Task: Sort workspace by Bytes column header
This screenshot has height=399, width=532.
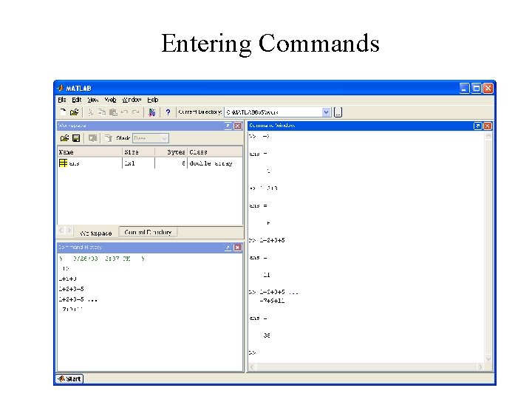Action: tap(171, 152)
